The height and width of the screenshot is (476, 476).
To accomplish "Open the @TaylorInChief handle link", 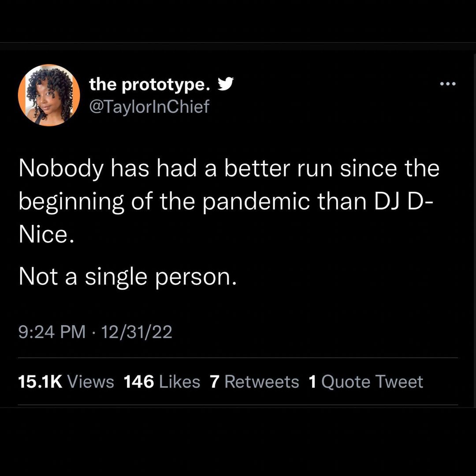I will (149, 106).
